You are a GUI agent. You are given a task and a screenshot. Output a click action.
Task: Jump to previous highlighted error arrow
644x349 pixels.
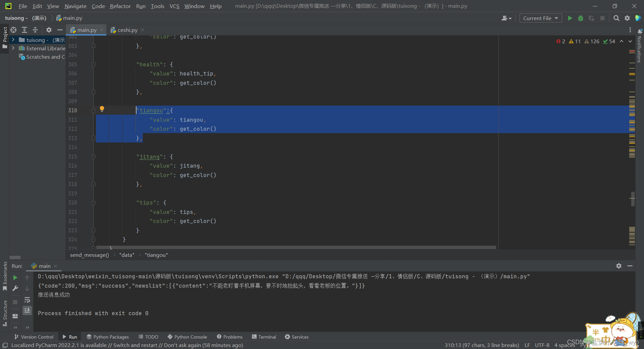(x=622, y=41)
